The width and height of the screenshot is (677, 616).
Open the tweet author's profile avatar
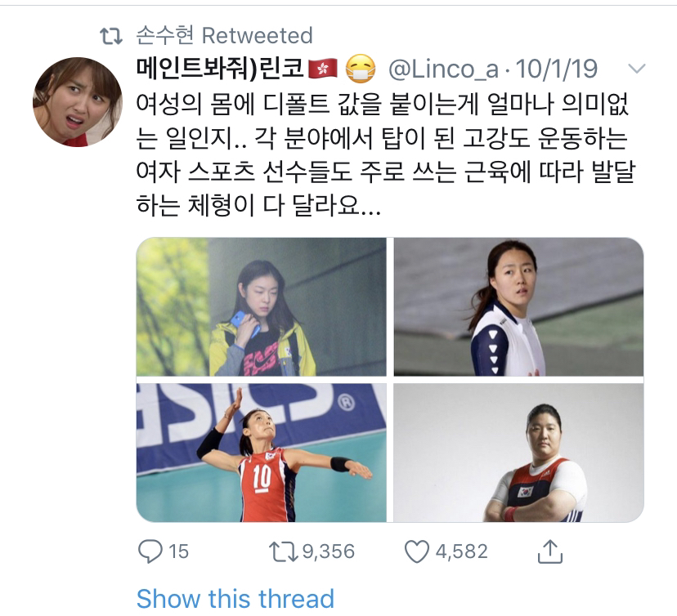tap(78, 102)
